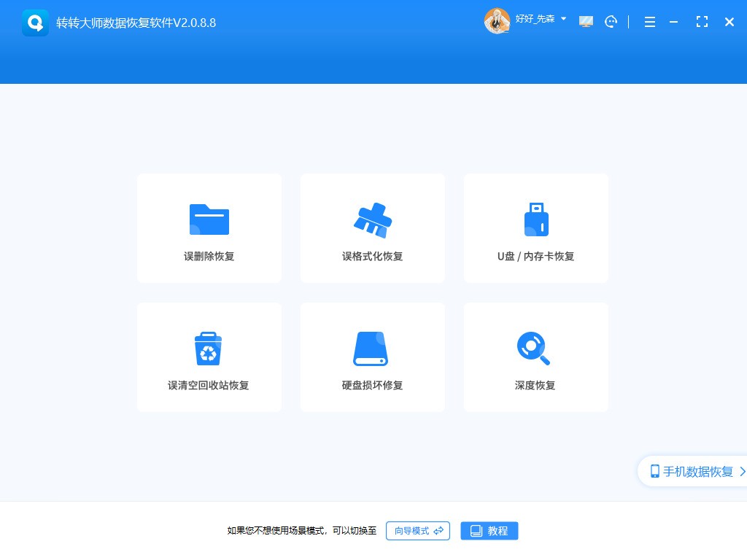Click the monitor icon in the title bar
This screenshot has width=747, height=560.
tap(586, 21)
